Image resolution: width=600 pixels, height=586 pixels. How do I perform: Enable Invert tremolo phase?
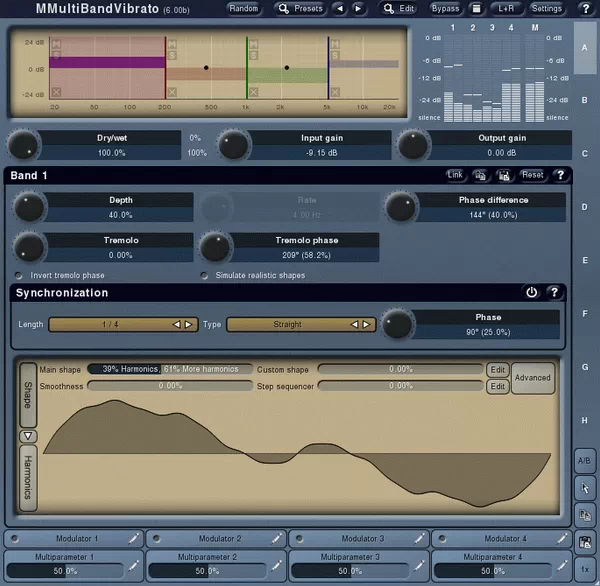[18, 275]
